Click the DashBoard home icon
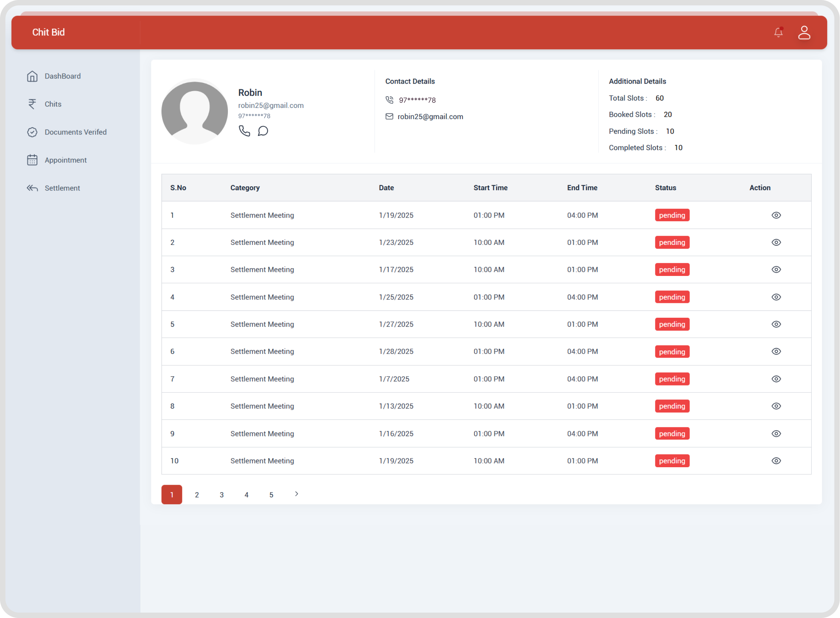The height and width of the screenshot is (618, 840). tap(32, 76)
